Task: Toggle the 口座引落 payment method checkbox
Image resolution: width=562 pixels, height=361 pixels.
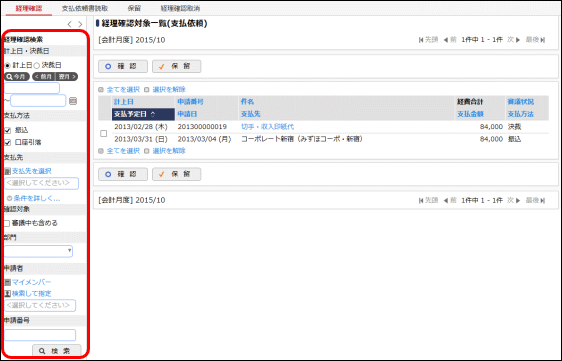Action: tap(8, 143)
